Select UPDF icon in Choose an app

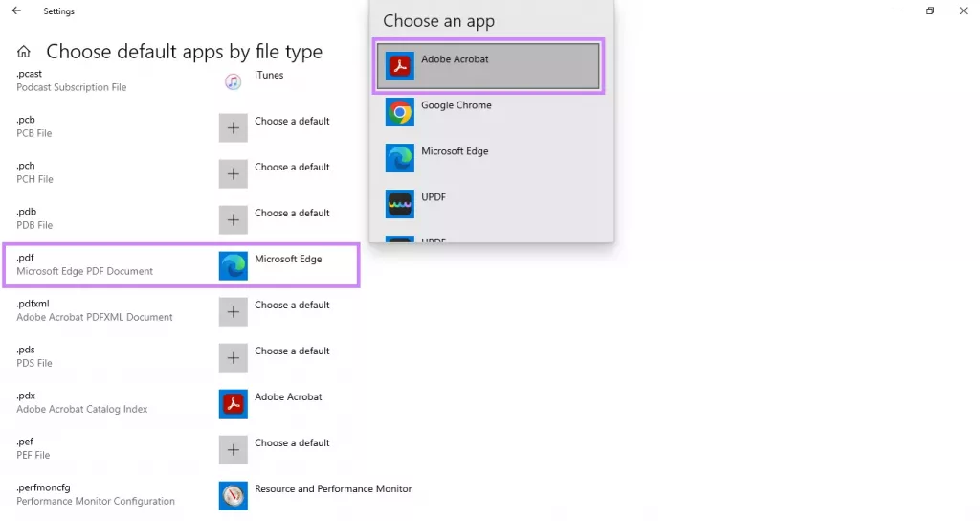pyautogui.click(x=399, y=205)
